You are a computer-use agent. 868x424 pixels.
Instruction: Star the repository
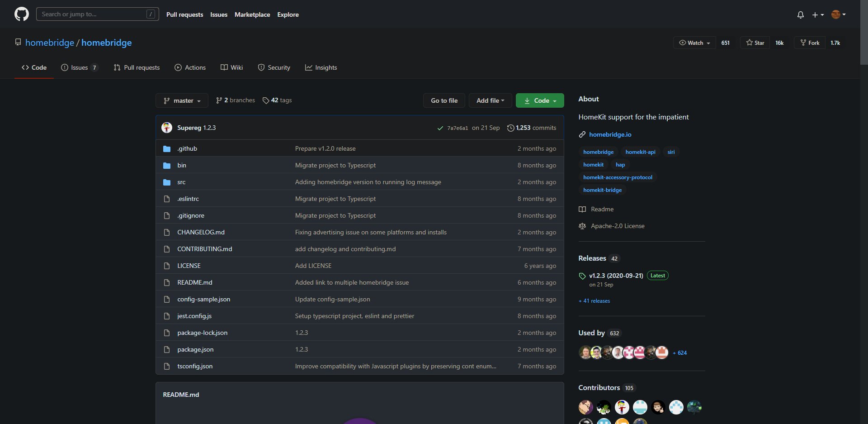755,43
